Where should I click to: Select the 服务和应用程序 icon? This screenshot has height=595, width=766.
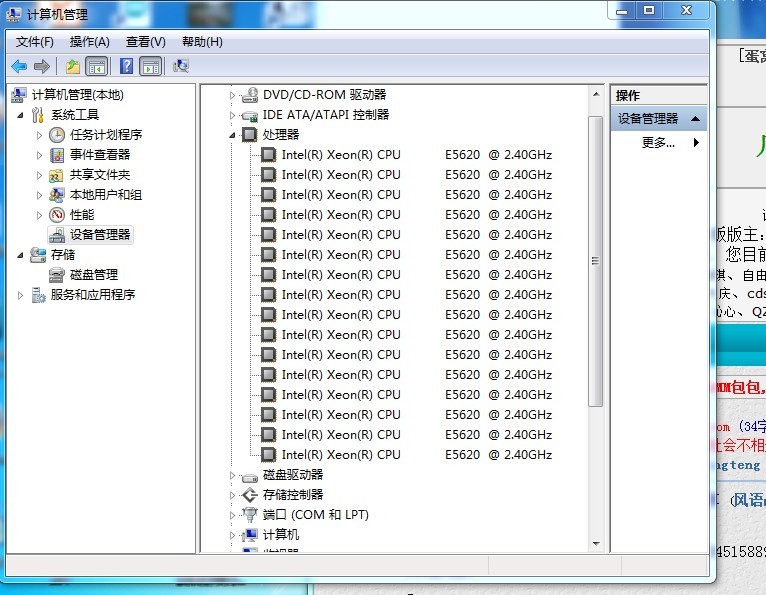[38, 295]
